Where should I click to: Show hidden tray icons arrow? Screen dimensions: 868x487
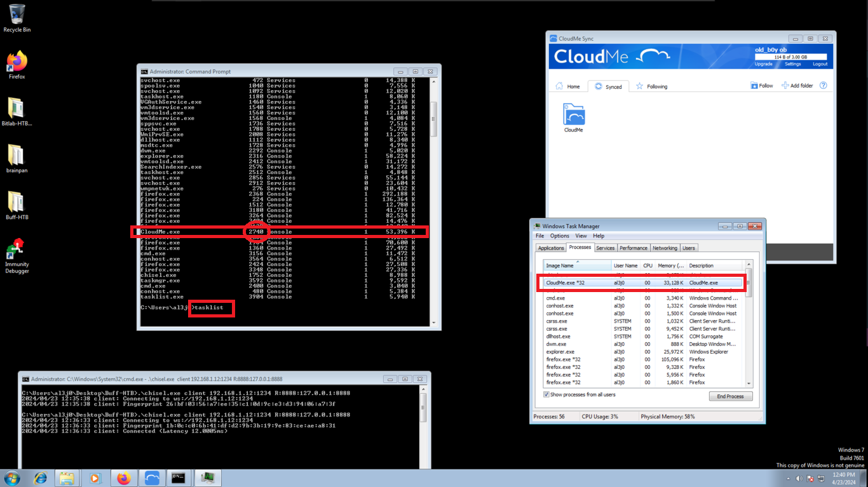click(x=789, y=478)
